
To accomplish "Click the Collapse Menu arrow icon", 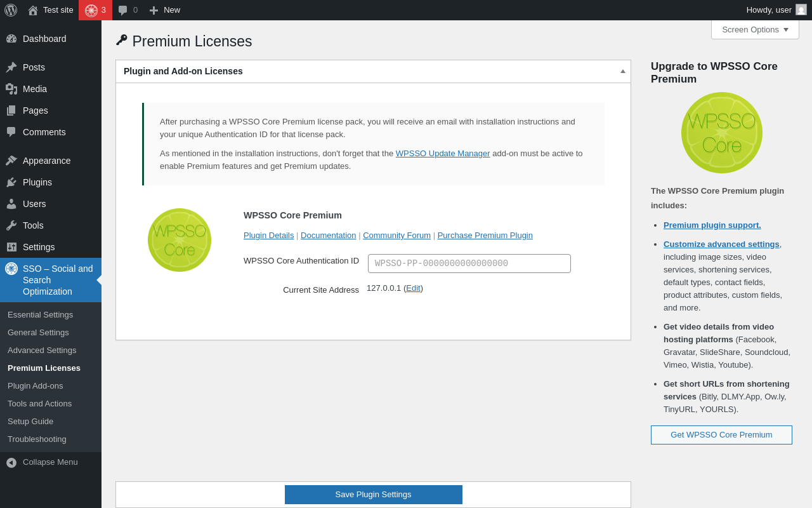I will pos(11,463).
